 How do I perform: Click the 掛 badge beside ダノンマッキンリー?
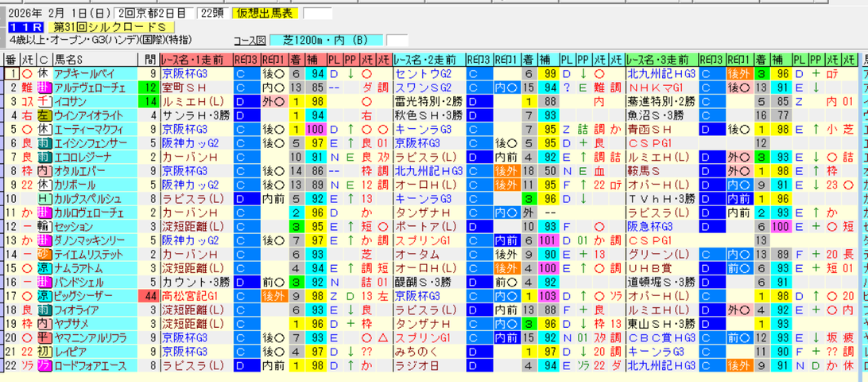44,240
